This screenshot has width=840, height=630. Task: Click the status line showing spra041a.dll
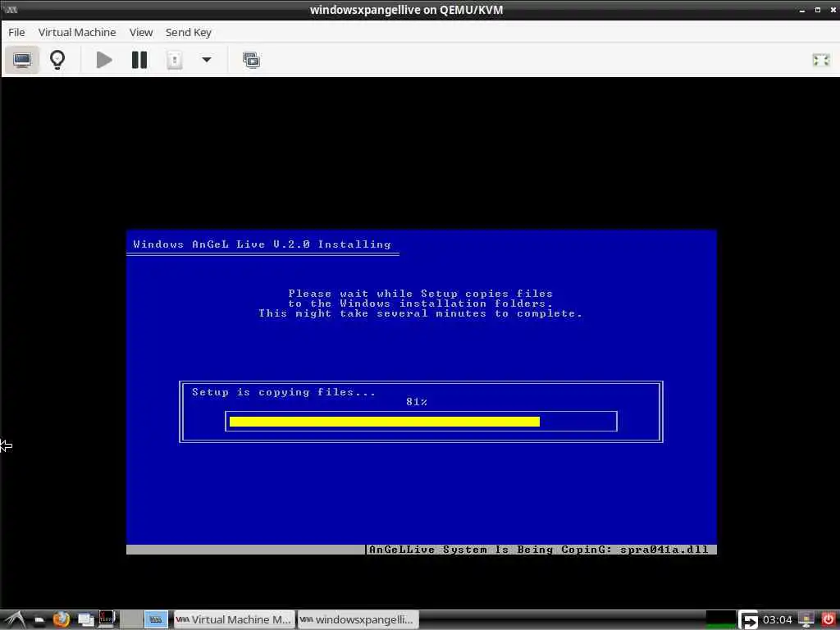(541, 550)
